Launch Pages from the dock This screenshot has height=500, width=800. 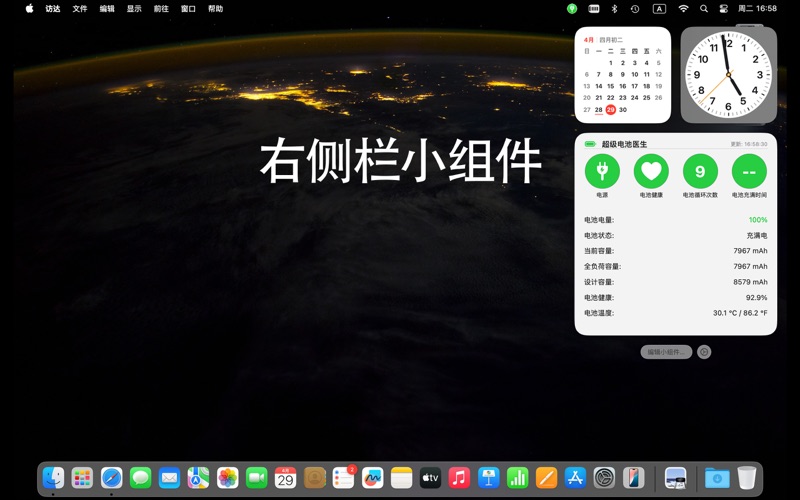pyautogui.click(x=546, y=478)
